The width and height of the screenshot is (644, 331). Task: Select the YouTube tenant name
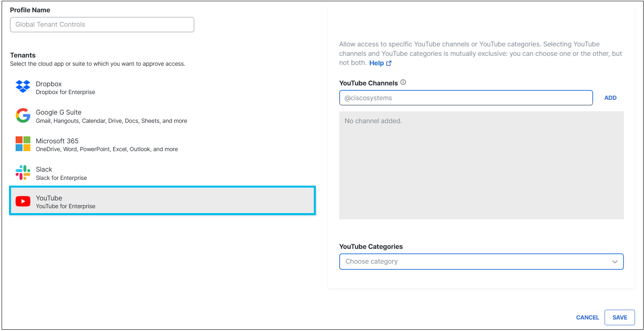[x=49, y=198]
